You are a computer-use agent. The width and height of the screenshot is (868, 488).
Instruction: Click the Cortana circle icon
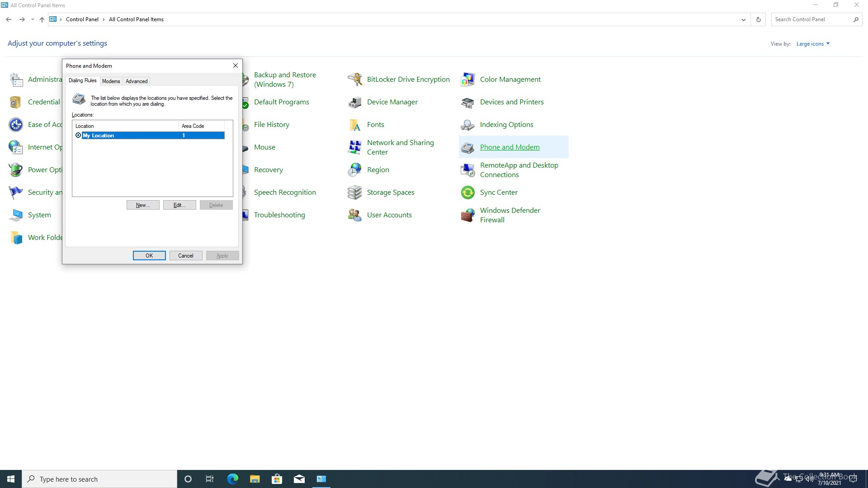188,479
